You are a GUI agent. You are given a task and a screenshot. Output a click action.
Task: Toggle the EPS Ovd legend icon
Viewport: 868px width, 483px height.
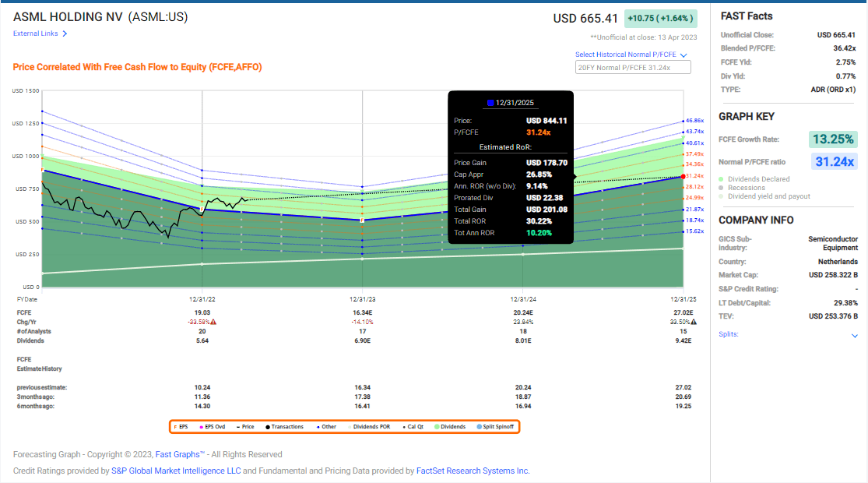click(x=201, y=426)
